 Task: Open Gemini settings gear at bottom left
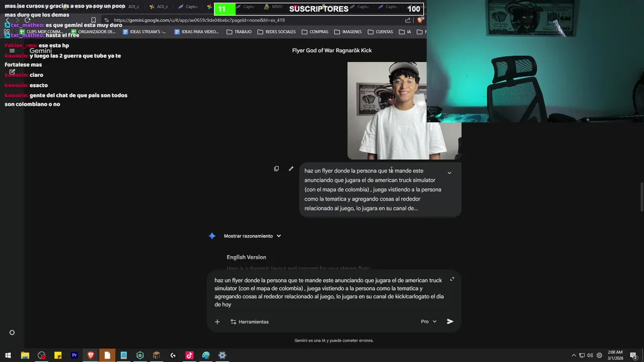pos(12,332)
